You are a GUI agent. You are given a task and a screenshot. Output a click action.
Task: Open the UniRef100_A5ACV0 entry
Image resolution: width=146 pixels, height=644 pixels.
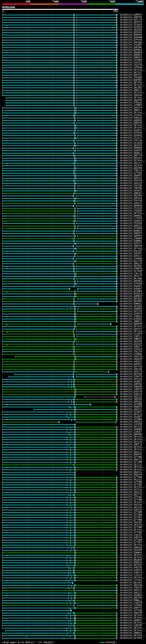click(131, 90)
